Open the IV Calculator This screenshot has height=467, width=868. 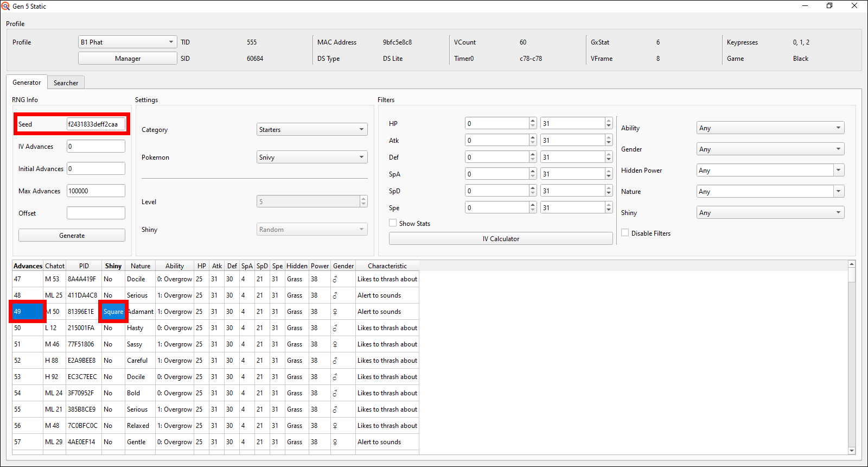(500, 238)
